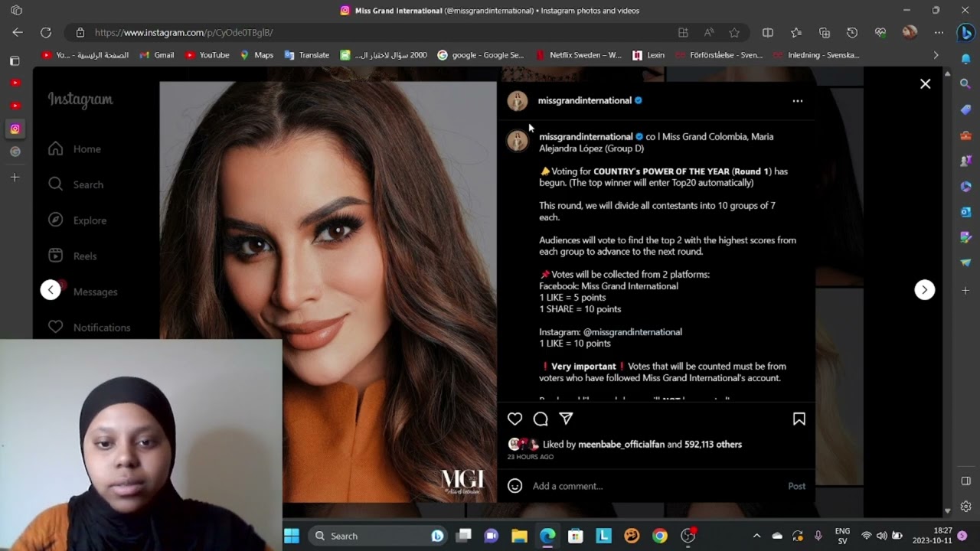980x551 pixels.
Task: Open the comment bubble icon
Action: click(541, 419)
